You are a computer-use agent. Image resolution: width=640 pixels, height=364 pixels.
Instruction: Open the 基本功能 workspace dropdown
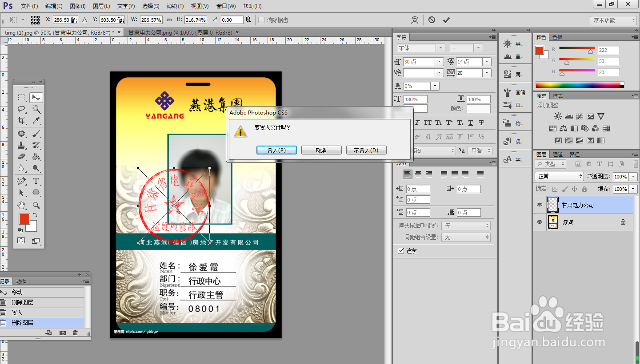click(614, 20)
